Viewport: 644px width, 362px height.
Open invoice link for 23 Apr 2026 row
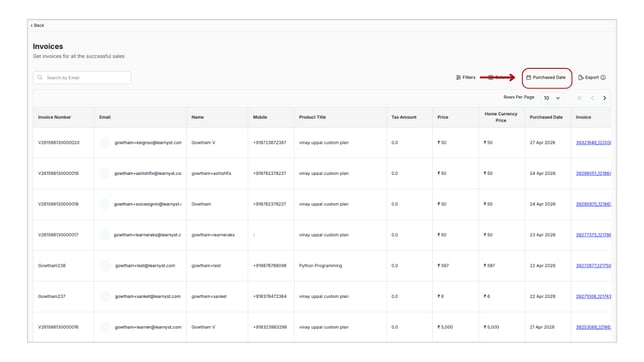tap(593, 235)
